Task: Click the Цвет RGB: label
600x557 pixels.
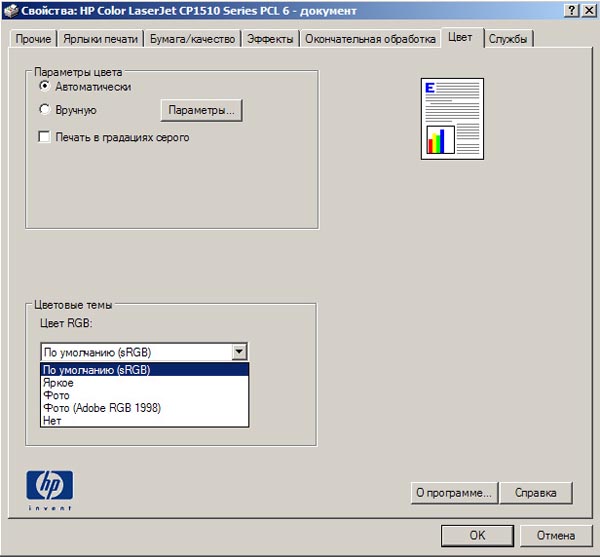Action: pyautogui.click(x=66, y=323)
